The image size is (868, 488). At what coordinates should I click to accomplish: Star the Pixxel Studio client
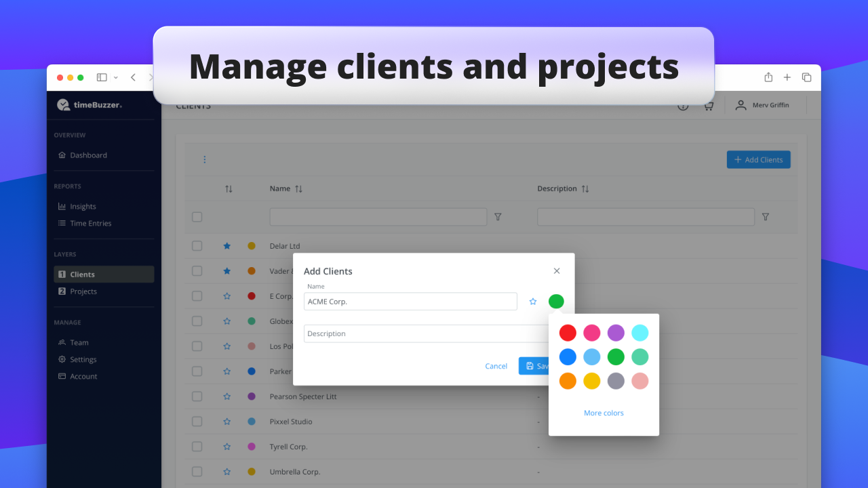(x=227, y=422)
